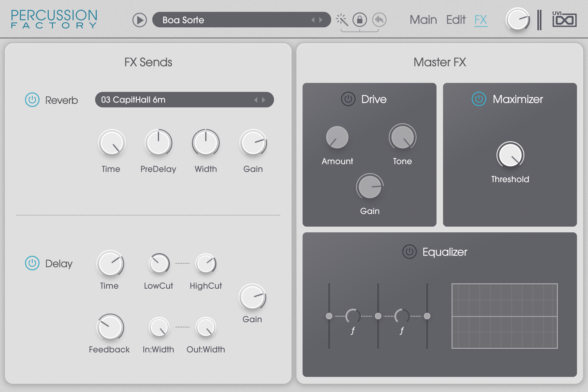
Task: Click the preset lock icon
Action: (360, 20)
